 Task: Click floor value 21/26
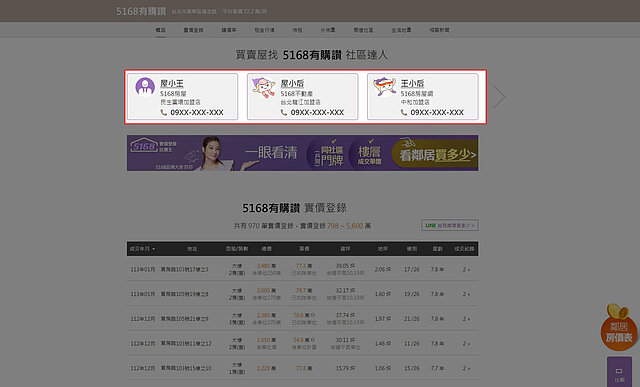click(x=411, y=319)
